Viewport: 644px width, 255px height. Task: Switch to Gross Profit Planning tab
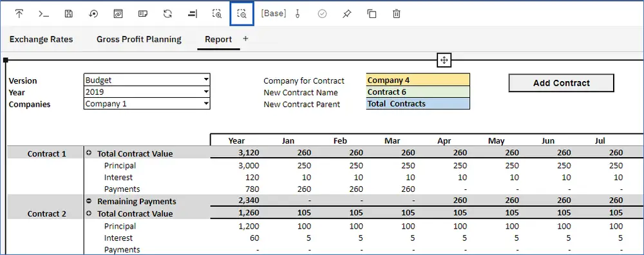[139, 39]
